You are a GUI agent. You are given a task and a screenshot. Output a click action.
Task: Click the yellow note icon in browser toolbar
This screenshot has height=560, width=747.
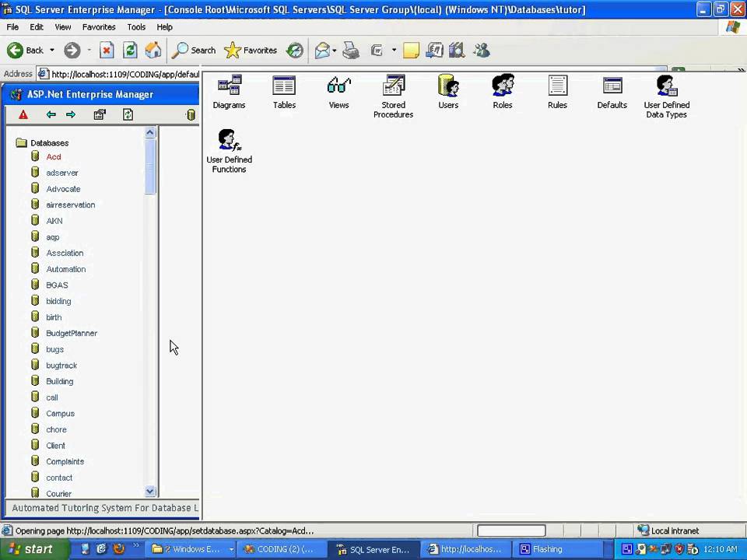[411, 50]
